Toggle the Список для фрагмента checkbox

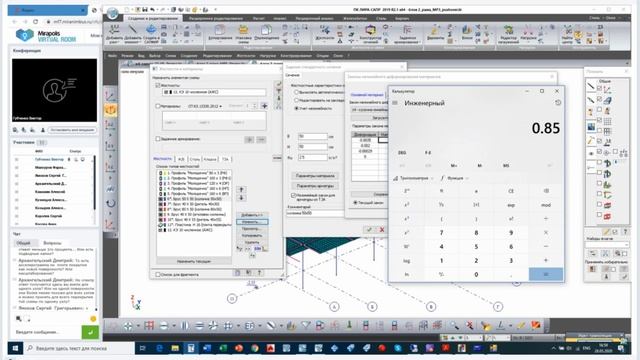(x=158, y=274)
